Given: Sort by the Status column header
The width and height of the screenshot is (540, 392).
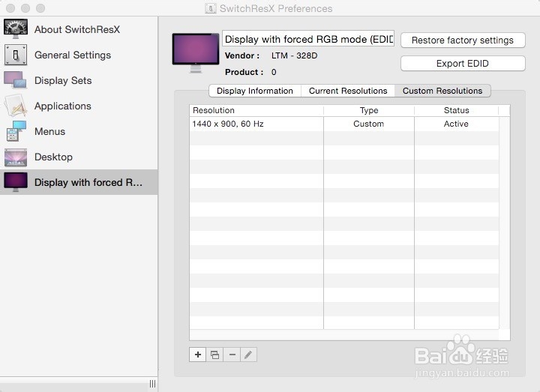Looking at the screenshot, I should 456,110.
